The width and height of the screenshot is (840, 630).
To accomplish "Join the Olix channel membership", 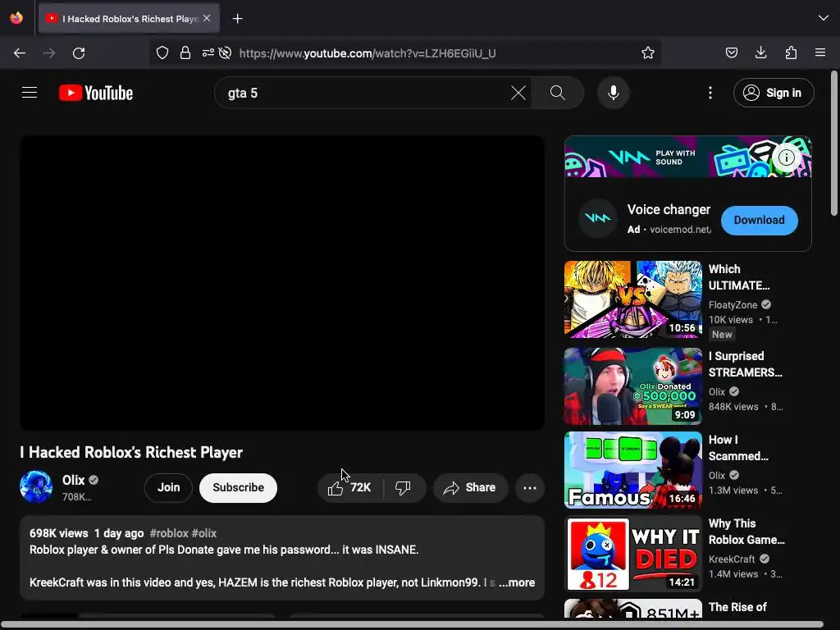I will (168, 487).
